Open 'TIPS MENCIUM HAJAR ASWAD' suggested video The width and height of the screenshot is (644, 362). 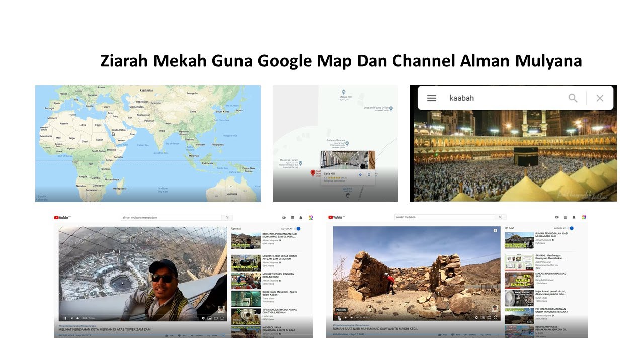click(265, 316)
